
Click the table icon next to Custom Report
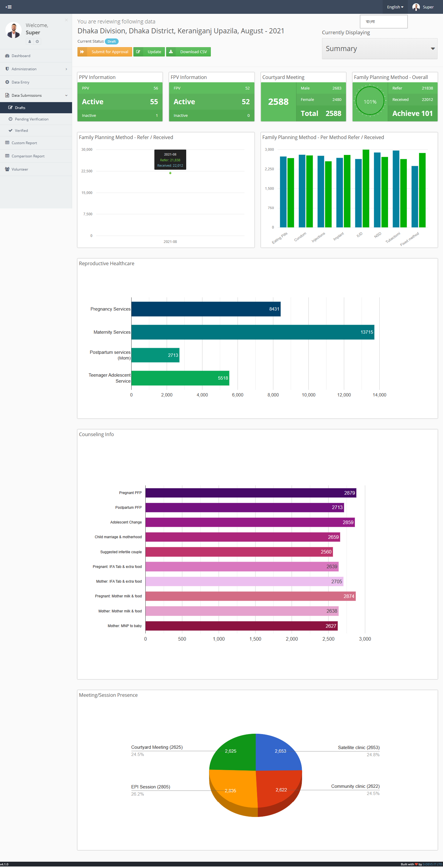pyautogui.click(x=7, y=143)
